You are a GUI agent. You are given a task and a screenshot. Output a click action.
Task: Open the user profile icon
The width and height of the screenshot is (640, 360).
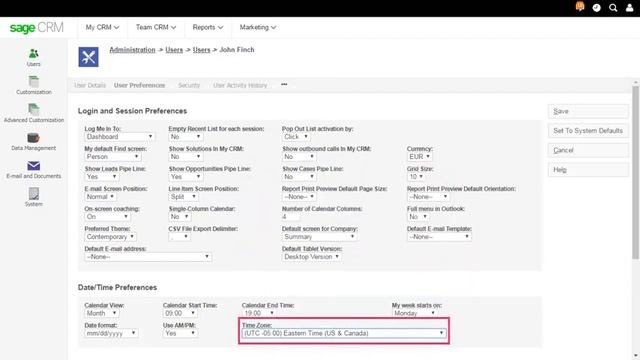[x=629, y=7]
